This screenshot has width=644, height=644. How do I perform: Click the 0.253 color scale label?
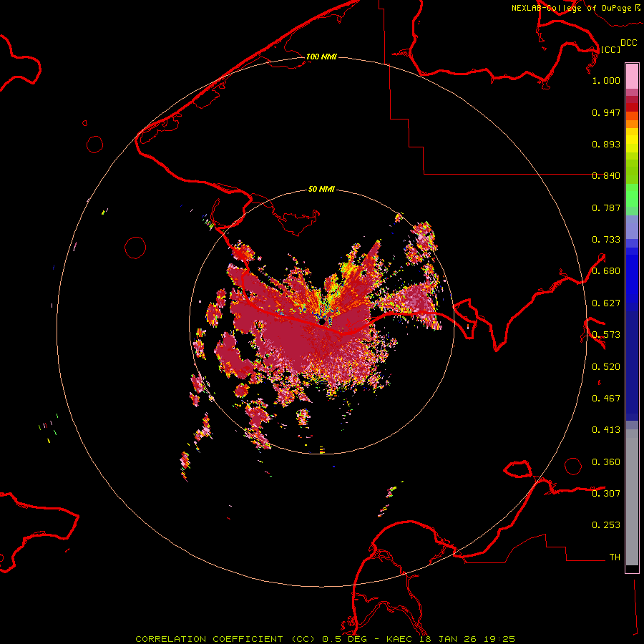[x=606, y=525]
